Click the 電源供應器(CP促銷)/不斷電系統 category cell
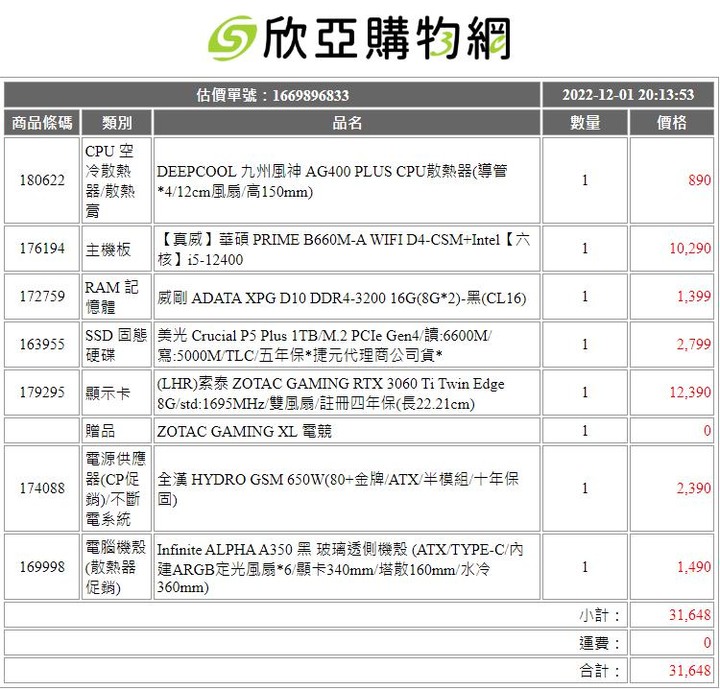The height and width of the screenshot is (690, 720). 115,488
